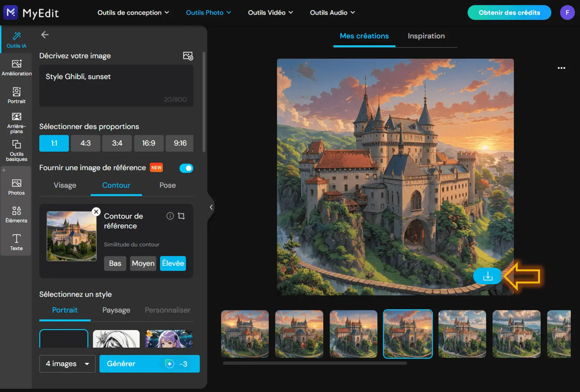Select the third creation thumbnail
The image size is (580, 392).
tap(353, 334)
